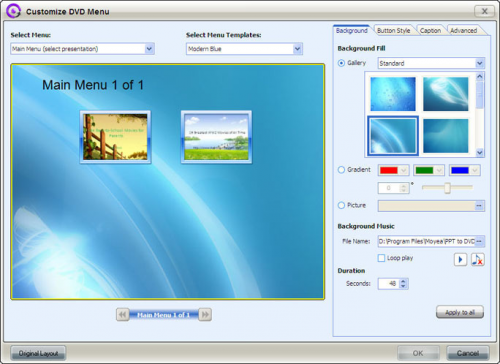Go to next menu page arrow
Screen dimensions: 500x364
coord(205,314)
